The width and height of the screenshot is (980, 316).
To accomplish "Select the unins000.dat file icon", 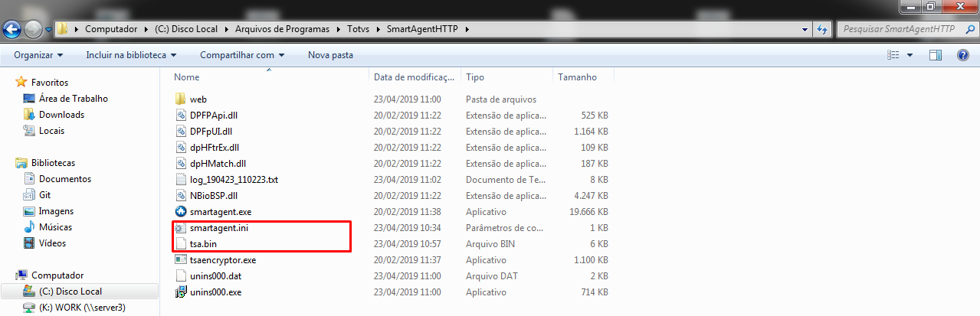I will coord(181,276).
